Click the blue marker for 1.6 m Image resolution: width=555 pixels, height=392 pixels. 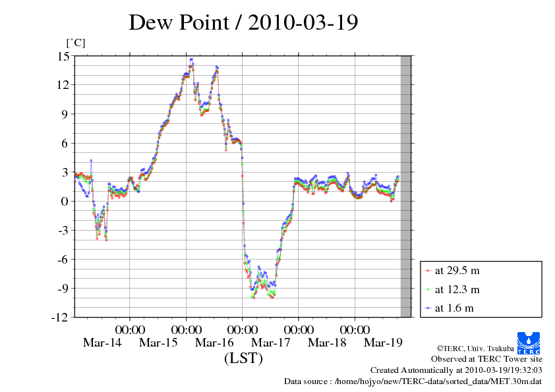pos(428,308)
